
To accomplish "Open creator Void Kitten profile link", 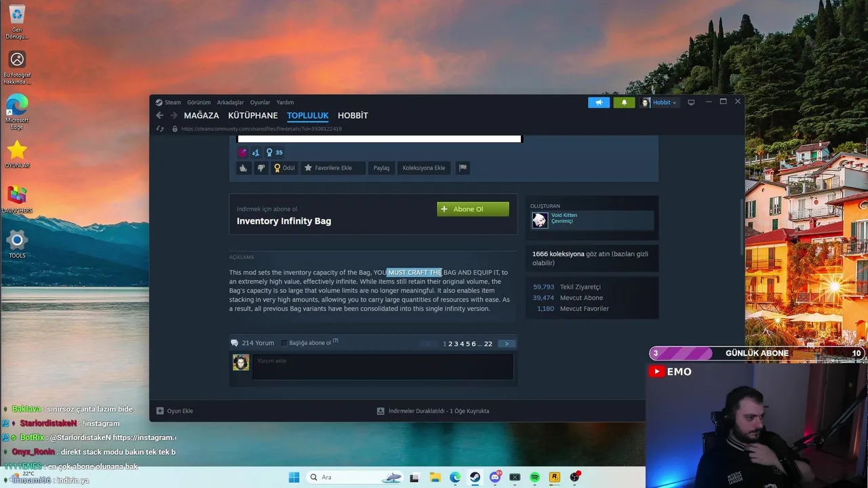I will coord(564,216).
